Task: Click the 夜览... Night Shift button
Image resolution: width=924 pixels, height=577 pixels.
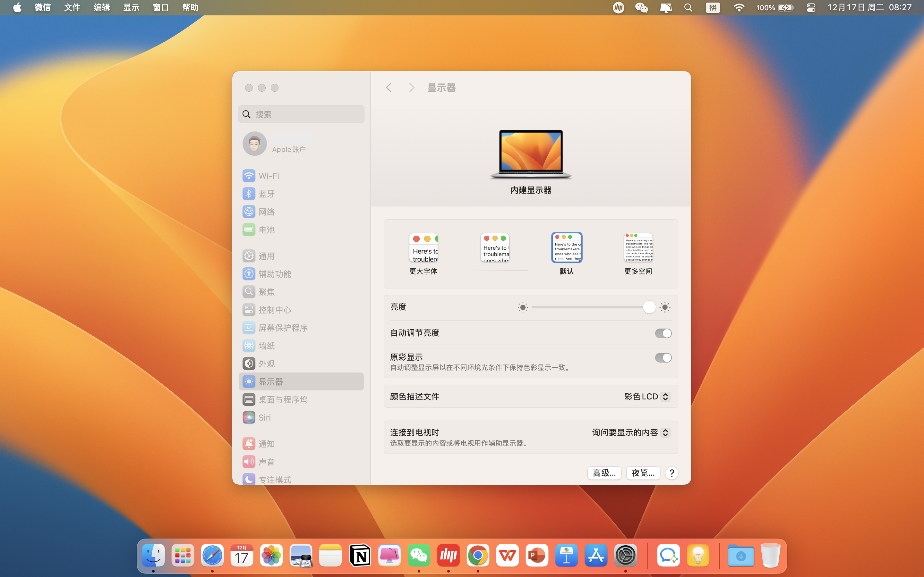Action: tap(643, 473)
